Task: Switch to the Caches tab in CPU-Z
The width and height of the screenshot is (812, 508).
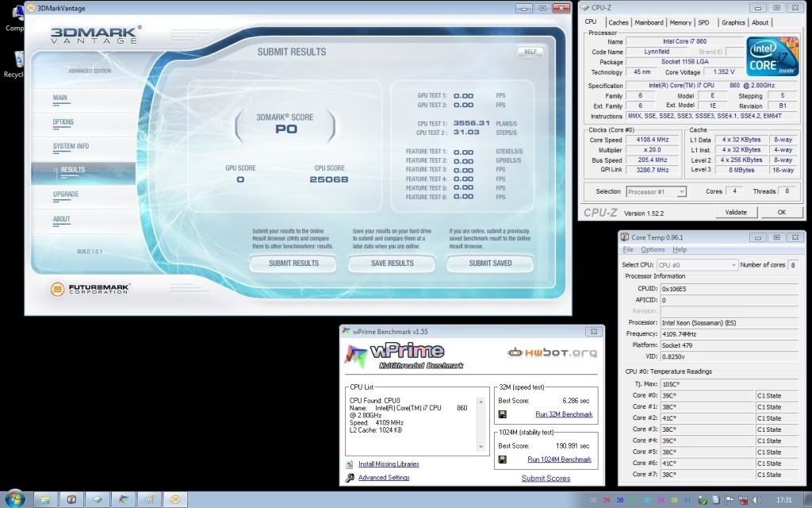Action: [618, 22]
